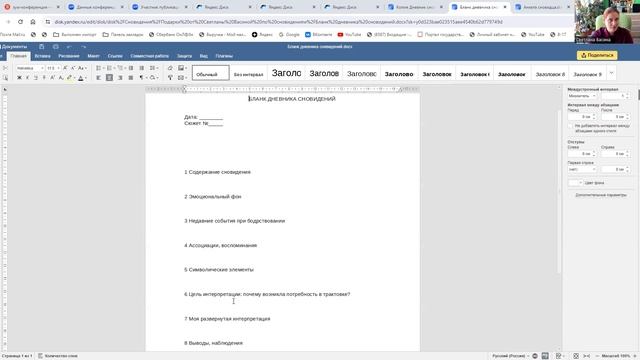This screenshot has width=640, height=360.
Task: Decrease the font size
Action: tap(73, 68)
